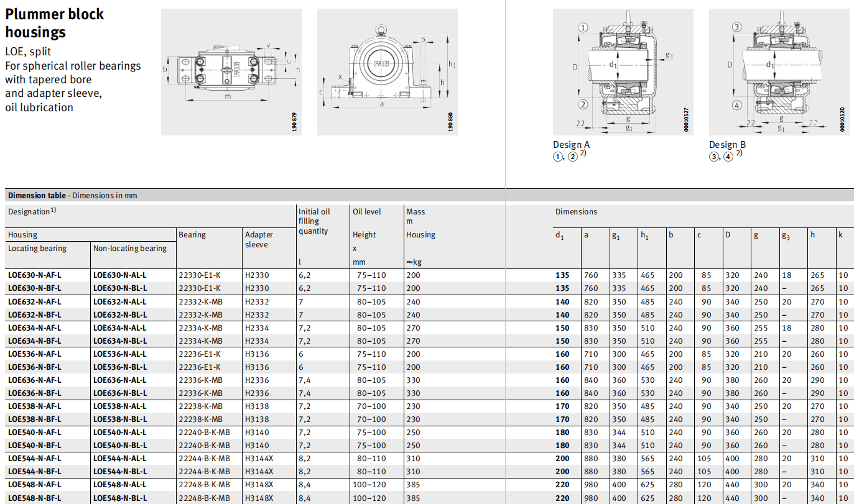Viewport: 854px width, 504px height.
Task: Click the "Oil level" column header
Action: [367, 212]
